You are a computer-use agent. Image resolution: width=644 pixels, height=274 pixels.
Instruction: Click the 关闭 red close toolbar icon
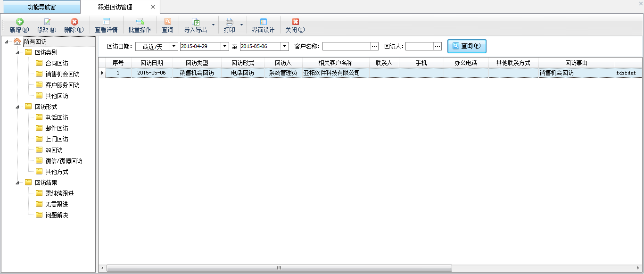tap(295, 22)
